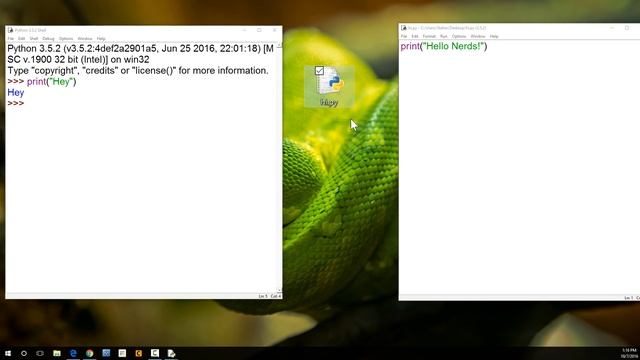Click the Ln/Col status in the shell window
Screen dimensions: 640x360
click(x=270, y=296)
